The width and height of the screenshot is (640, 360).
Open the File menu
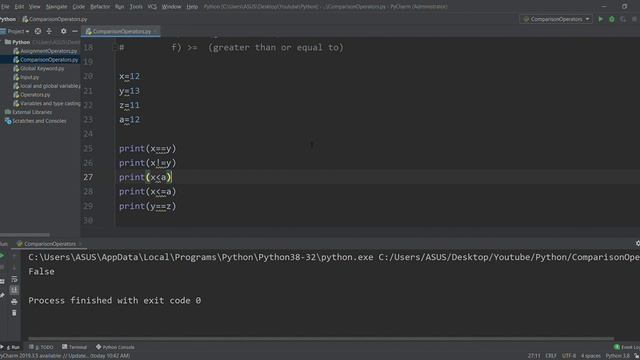click(5, 7)
